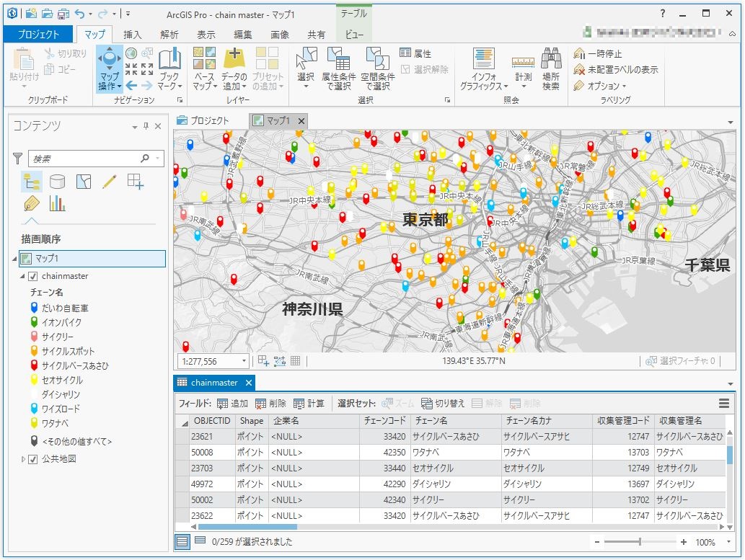Viewport: 745px width, 560px height.
Task: Open the Contents pane options dropdown
Action: pyautogui.click(x=135, y=126)
